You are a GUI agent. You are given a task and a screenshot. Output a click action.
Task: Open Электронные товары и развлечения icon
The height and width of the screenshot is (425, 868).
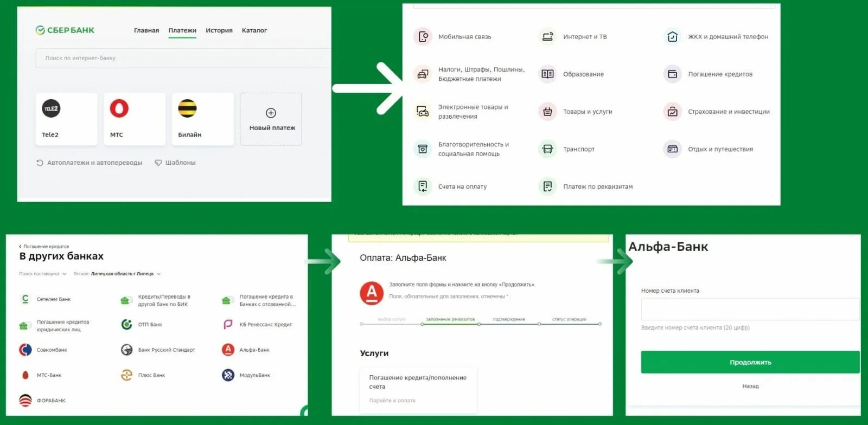point(423,111)
